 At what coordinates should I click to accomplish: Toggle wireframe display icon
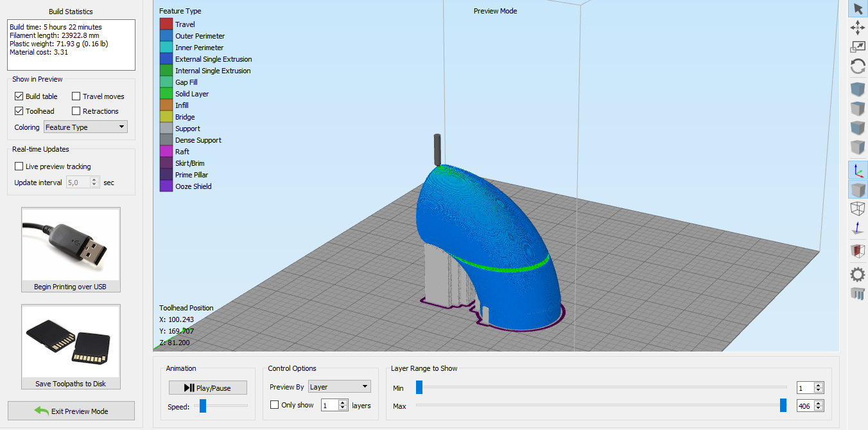[x=858, y=208]
